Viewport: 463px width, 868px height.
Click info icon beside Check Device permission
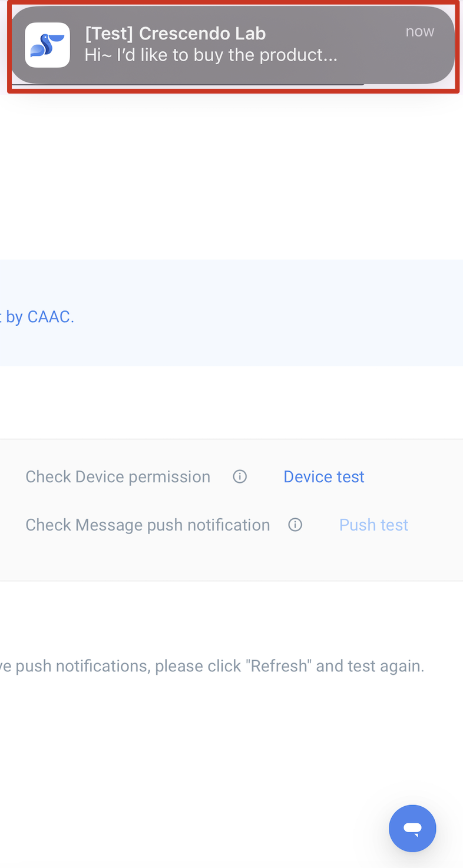(x=240, y=476)
